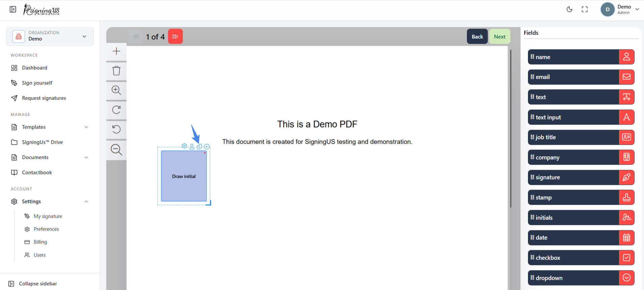Click the copy icon on initials widget
644x290 pixels.
[199, 147]
